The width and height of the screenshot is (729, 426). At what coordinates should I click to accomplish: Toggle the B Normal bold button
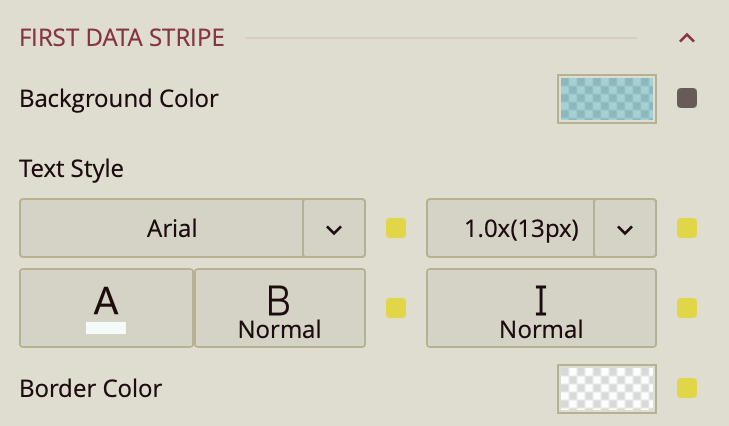pyautogui.click(x=280, y=307)
